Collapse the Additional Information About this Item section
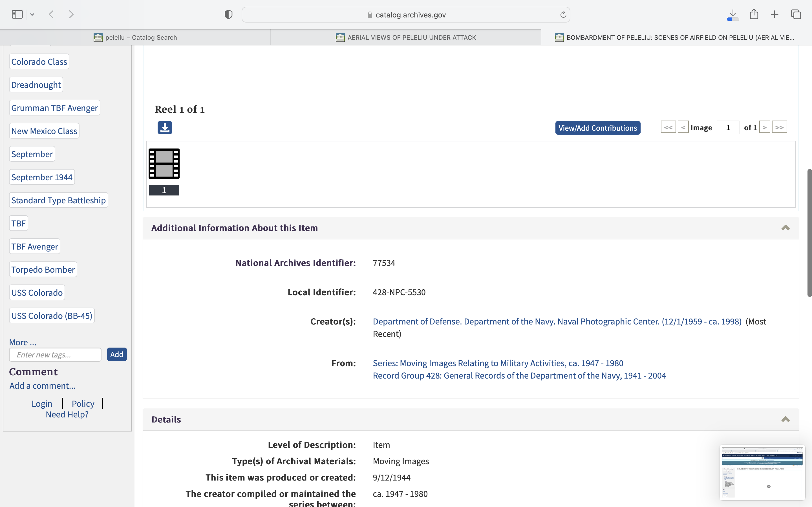 785,228
